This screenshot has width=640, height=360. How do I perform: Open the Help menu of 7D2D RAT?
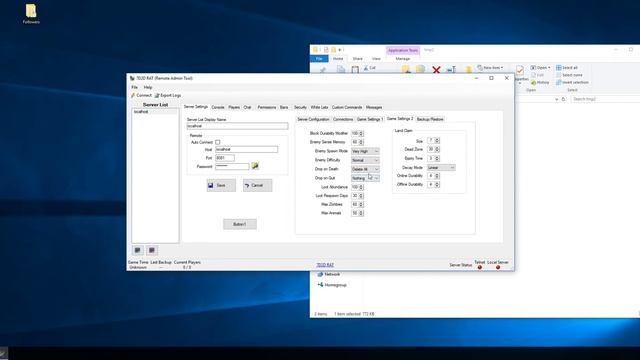pyautogui.click(x=148, y=87)
